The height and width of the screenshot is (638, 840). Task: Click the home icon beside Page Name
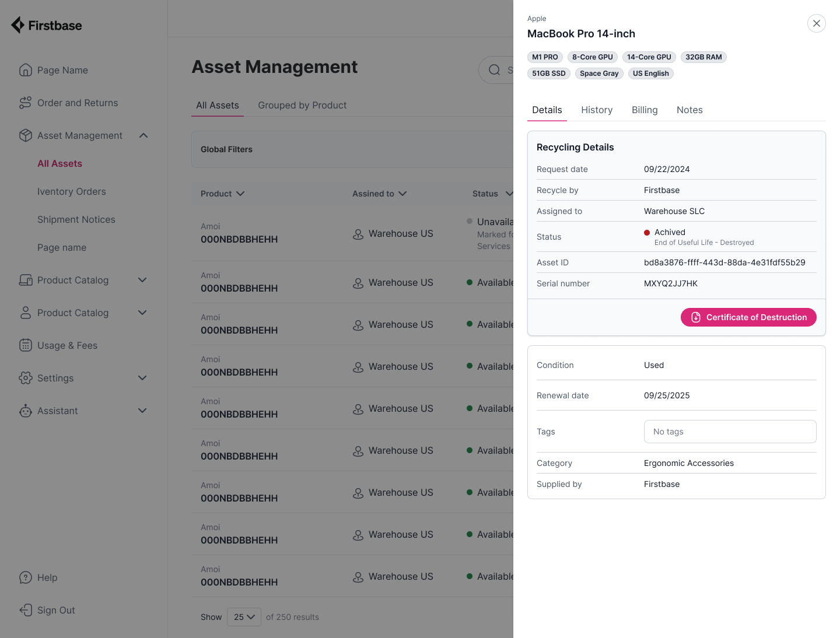[26, 70]
